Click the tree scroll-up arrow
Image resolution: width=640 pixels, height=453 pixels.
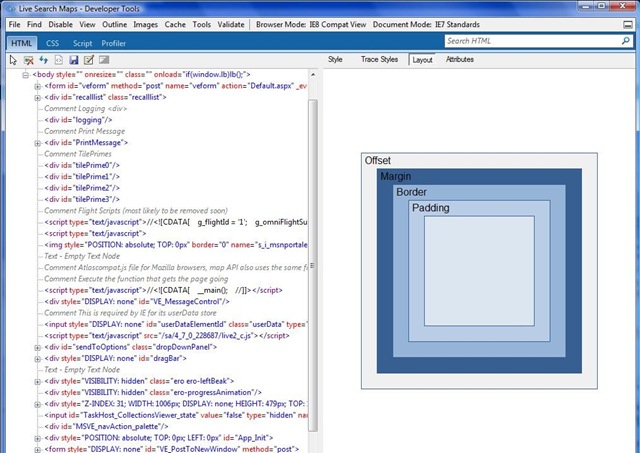(x=313, y=75)
